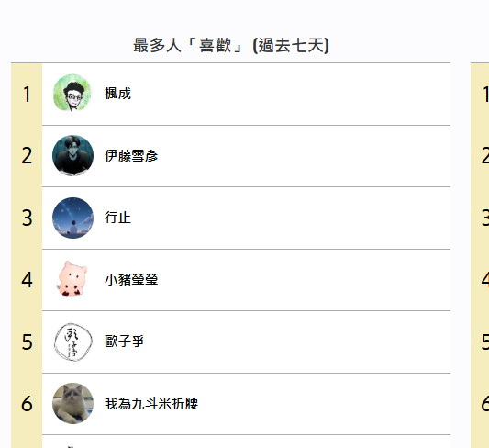Open author 小豬瑩瑩's name link
Screen dimensions: 489x448
(x=131, y=279)
